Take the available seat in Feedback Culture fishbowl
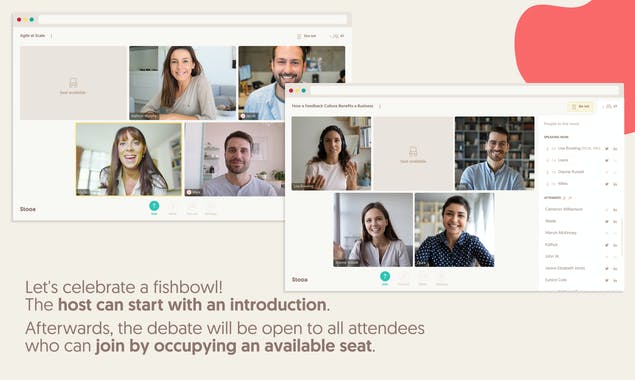The width and height of the screenshot is (635, 380). tap(413, 154)
